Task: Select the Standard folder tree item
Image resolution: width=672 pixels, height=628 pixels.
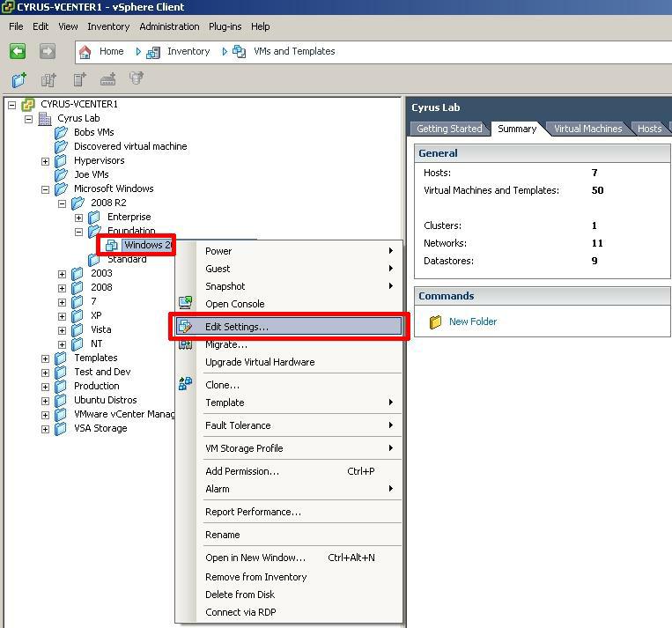Action: 127,259
